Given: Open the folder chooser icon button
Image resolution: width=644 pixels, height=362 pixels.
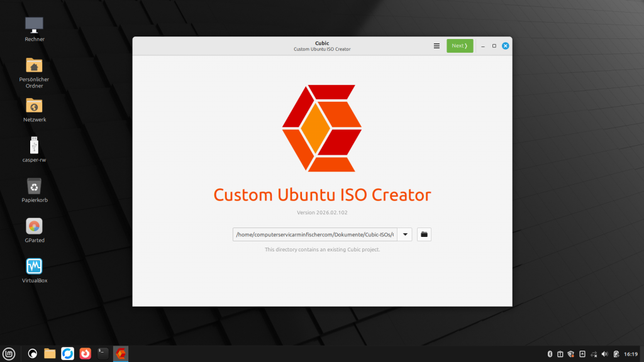Looking at the screenshot, I should (x=424, y=234).
